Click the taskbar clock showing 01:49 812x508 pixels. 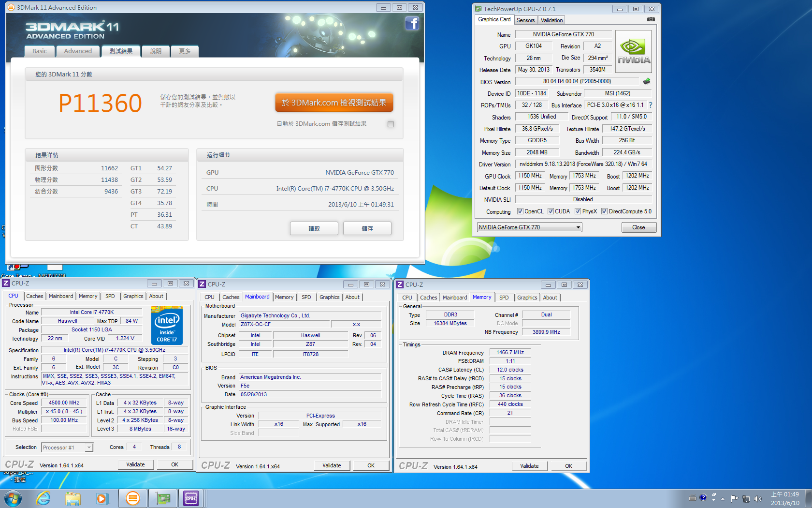tap(785, 498)
